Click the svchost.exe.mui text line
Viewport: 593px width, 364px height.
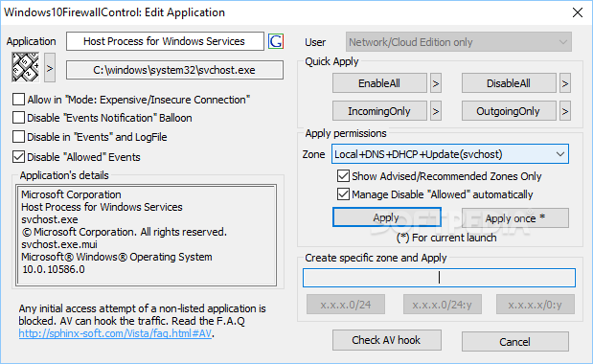pos(59,244)
